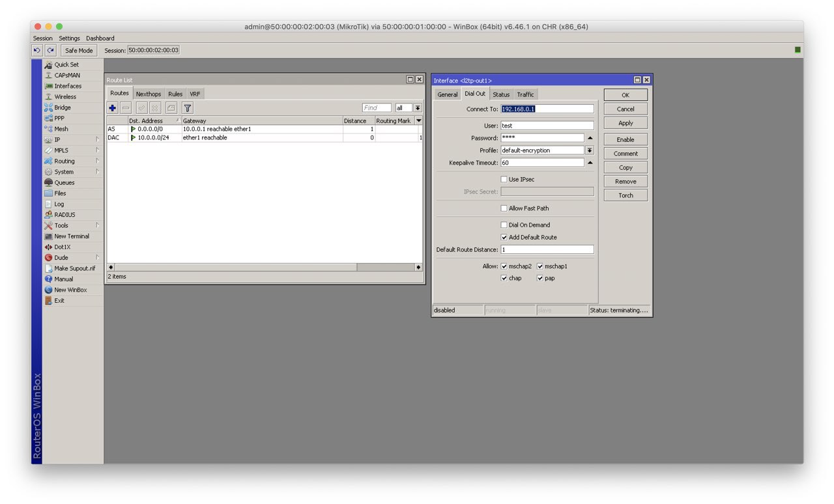The image size is (834, 504).
Task: Open Mesh sidebar entry
Action: coord(61,129)
